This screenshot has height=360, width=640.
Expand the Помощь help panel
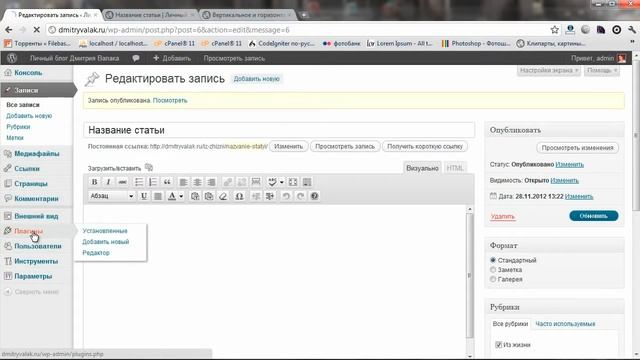click(x=602, y=70)
